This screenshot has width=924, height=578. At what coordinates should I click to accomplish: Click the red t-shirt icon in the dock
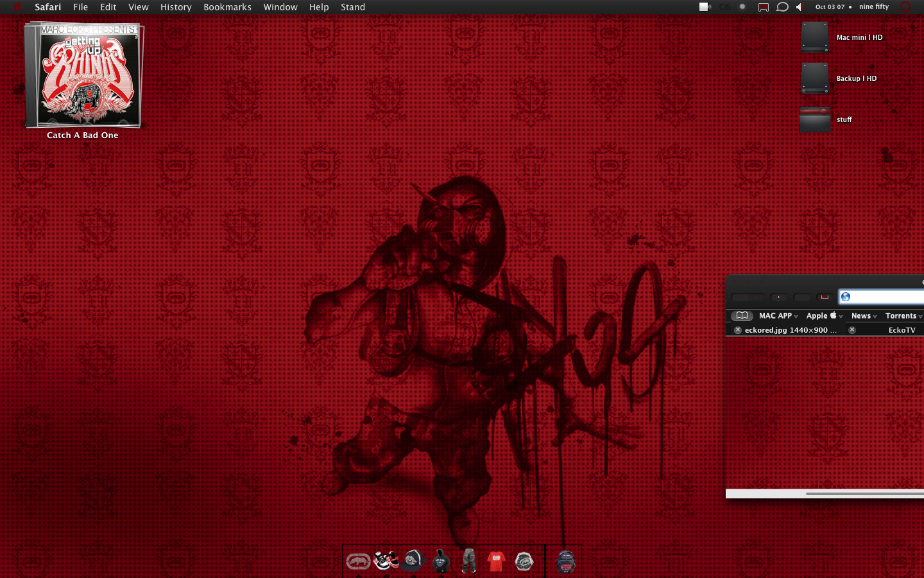(496, 561)
